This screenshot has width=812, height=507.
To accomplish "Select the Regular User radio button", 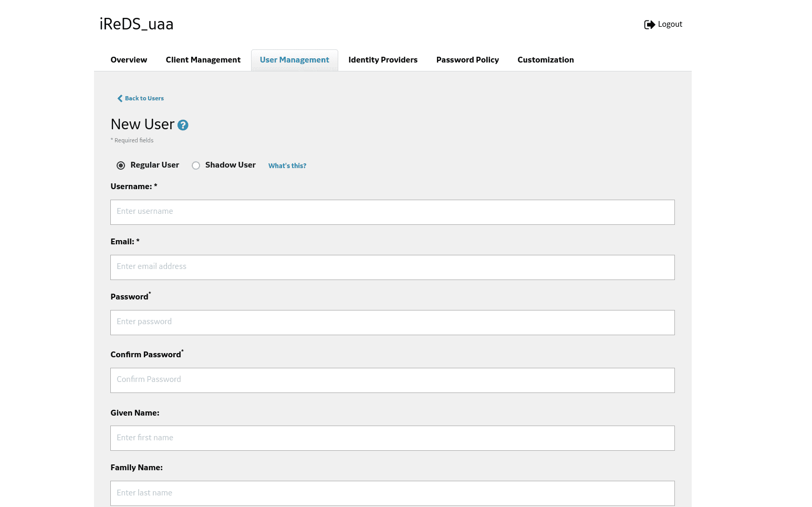I will [121, 165].
